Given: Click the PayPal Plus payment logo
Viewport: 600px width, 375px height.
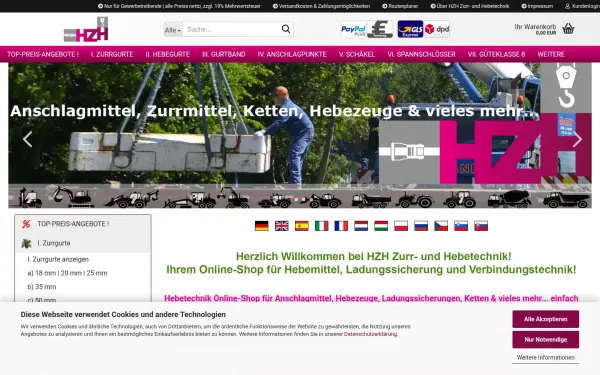Looking at the screenshot, I should click(353, 29).
